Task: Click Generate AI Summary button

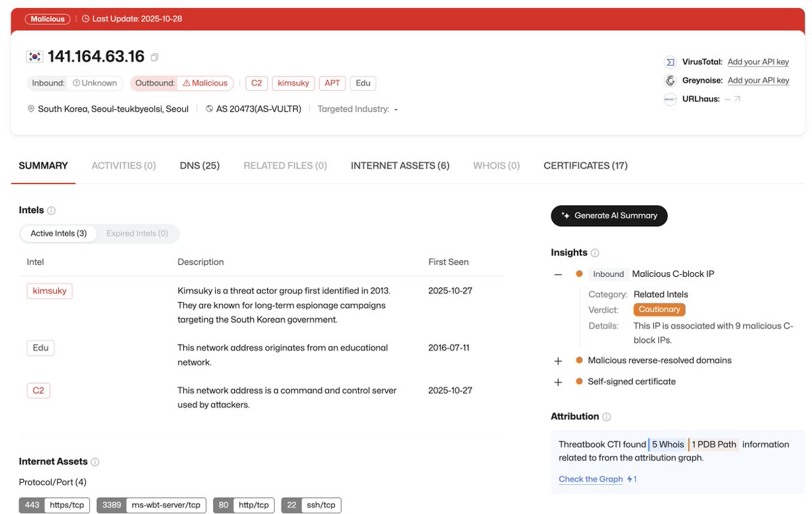Action: tap(609, 215)
